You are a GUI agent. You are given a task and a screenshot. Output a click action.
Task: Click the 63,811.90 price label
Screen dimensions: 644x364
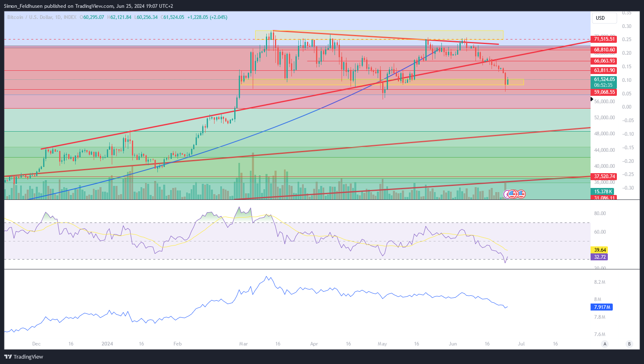[604, 70]
